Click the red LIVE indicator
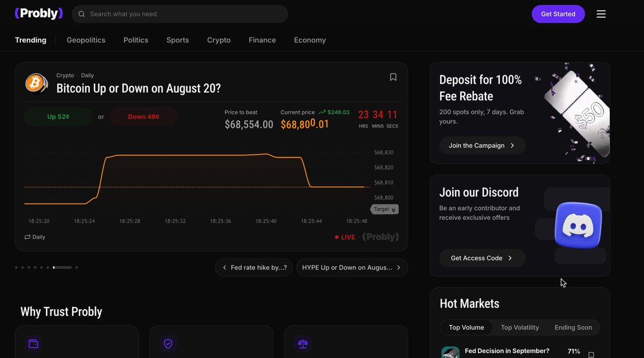The image size is (644, 358). (345, 237)
